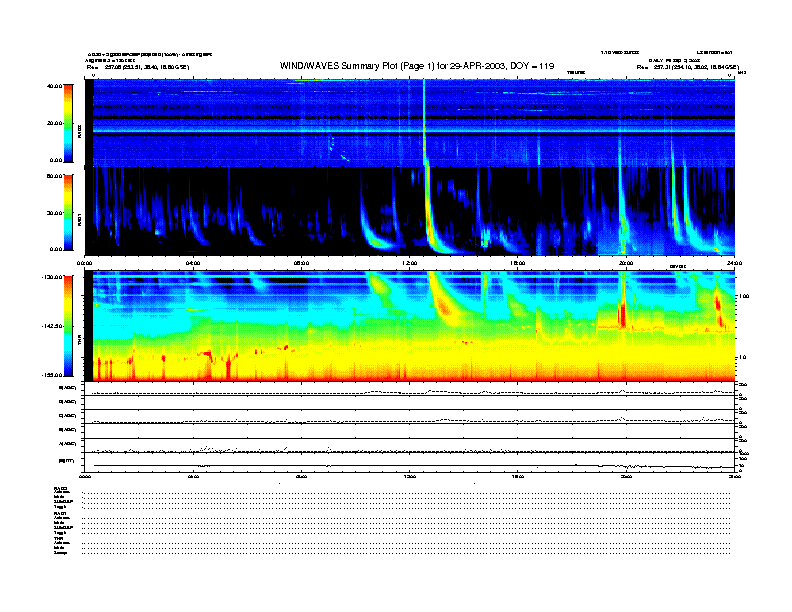The height and width of the screenshot is (612, 792).
Task: Click the red burst near 20:00 in TNR
Action: (622, 315)
